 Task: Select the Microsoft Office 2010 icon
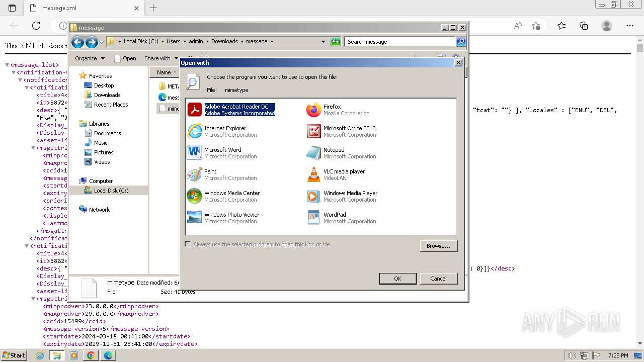pyautogui.click(x=314, y=131)
